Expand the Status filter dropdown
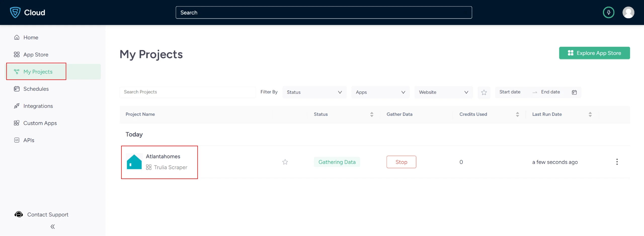This screenshot has height=236, width=644. click(314, 92)
